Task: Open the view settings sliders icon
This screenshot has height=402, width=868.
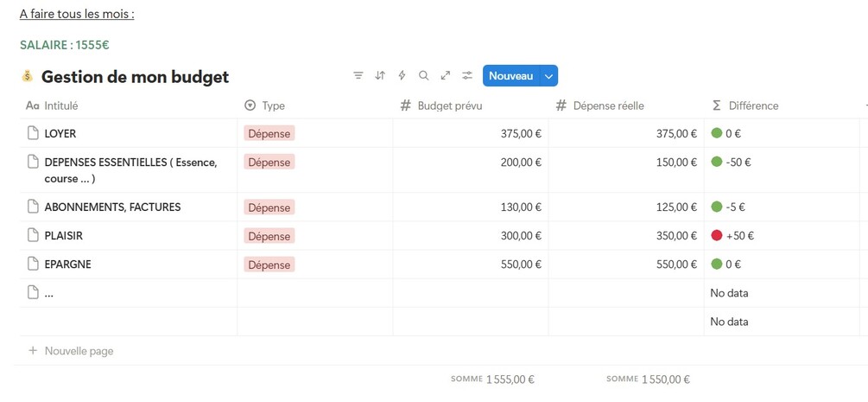Action: pos(467,76)
